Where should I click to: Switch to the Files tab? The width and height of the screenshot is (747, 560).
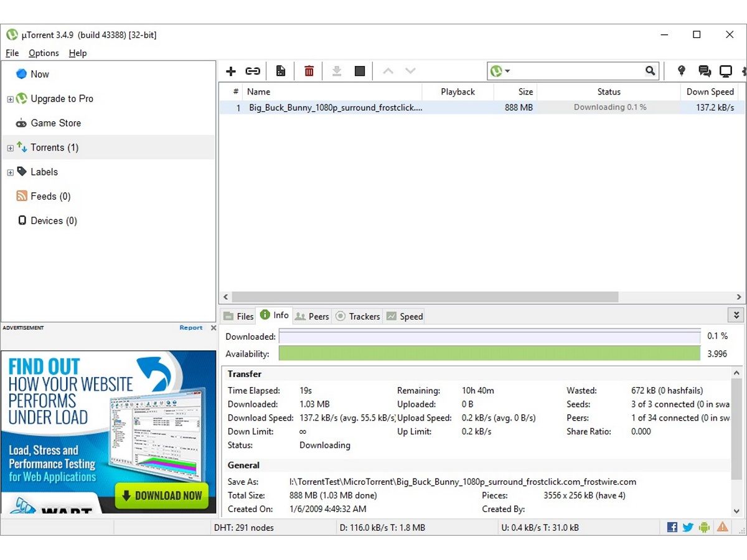tap(238, 316)
